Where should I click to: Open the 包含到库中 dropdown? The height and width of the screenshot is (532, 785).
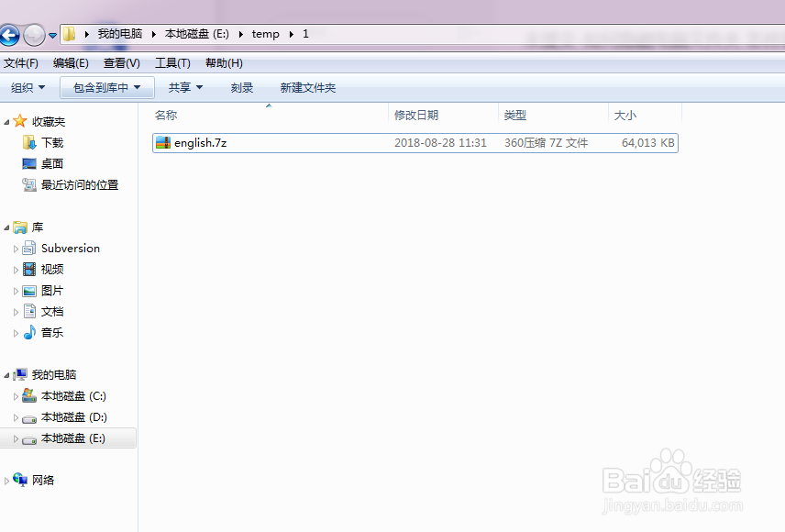(107, 88)
